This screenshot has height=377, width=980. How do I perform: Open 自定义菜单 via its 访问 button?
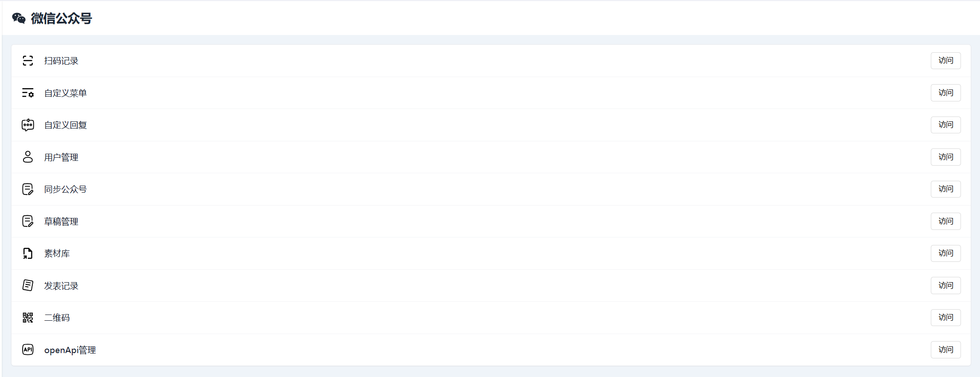[x=945, y=93]
